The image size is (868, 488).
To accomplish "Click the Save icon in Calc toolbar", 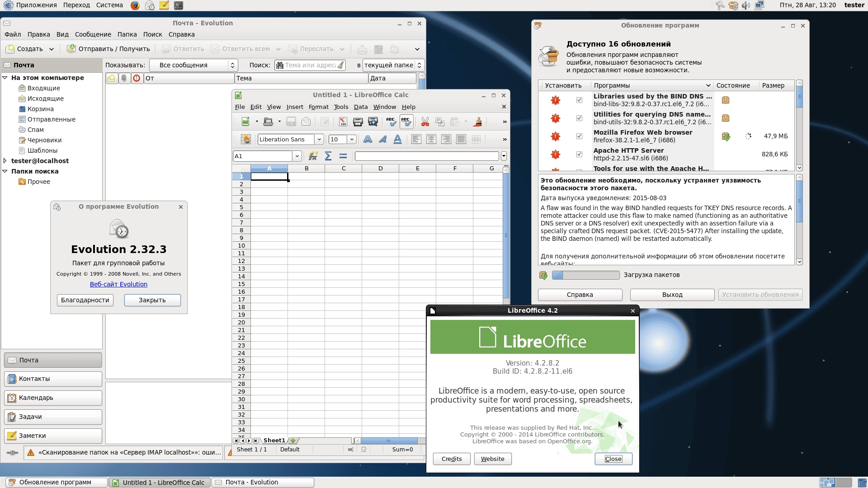I will (291, 122).
